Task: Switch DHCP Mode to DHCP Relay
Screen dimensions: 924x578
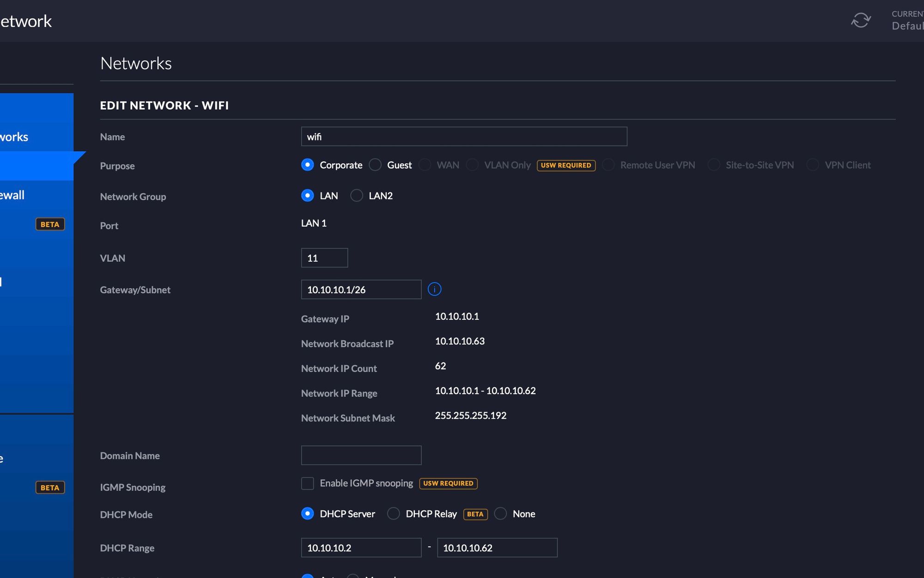Action: point(393,514)
